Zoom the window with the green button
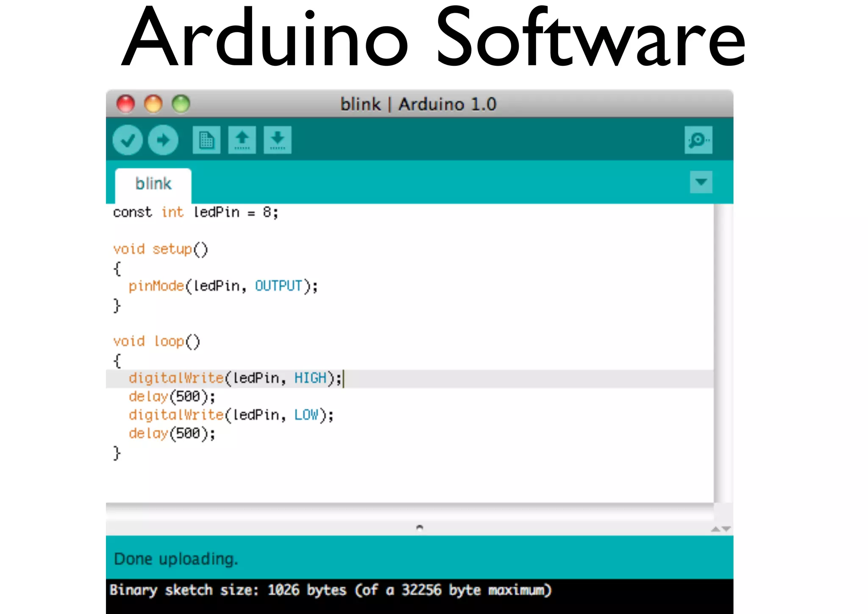 (181, 104)
